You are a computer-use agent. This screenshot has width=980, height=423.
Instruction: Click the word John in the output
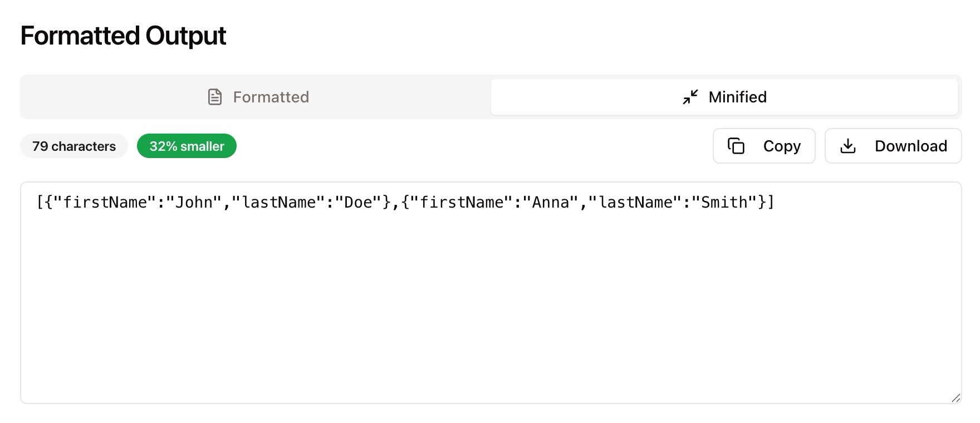[x=195, y=202]
